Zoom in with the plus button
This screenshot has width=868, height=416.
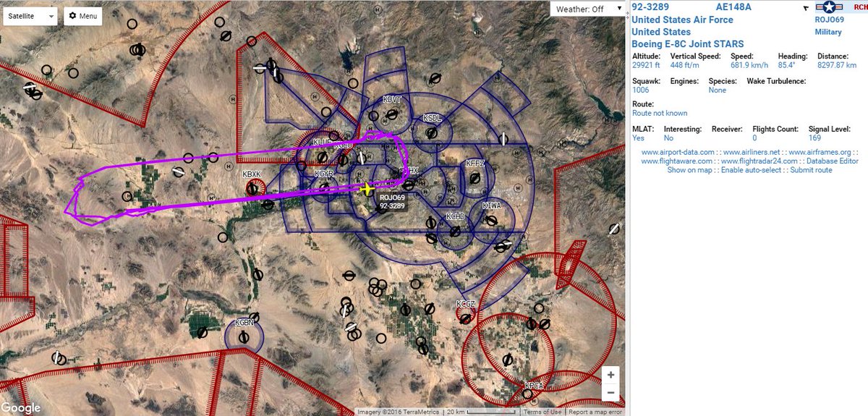[611, 375]
